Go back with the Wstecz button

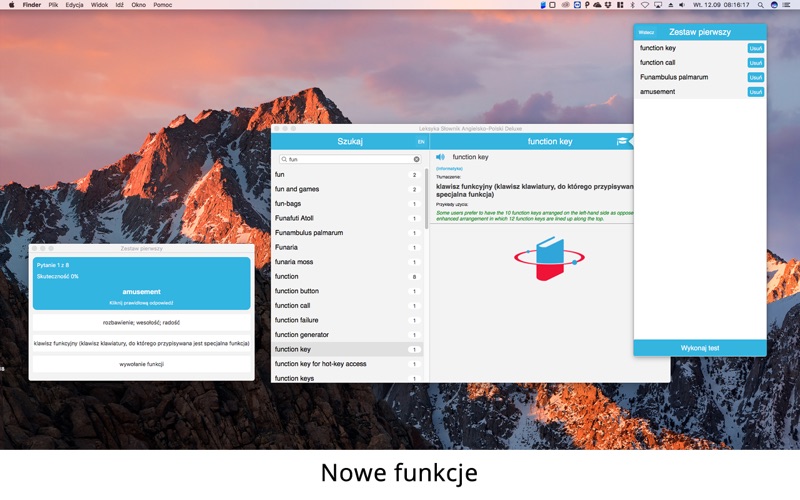(647, 32)
